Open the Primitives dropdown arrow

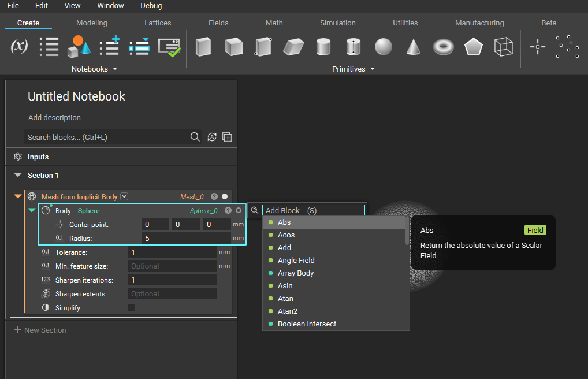click(373, 69)
